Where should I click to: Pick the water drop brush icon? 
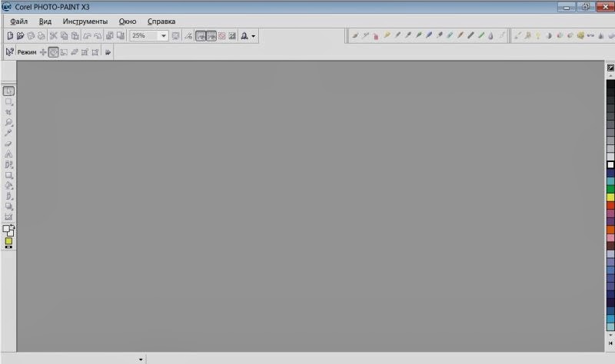click(x=490, y=36)
